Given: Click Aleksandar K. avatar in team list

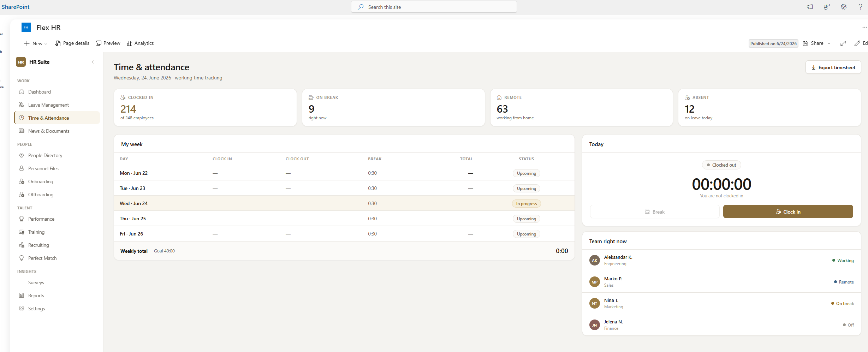Looking at the screenshot, I should [x=595, y=260].
